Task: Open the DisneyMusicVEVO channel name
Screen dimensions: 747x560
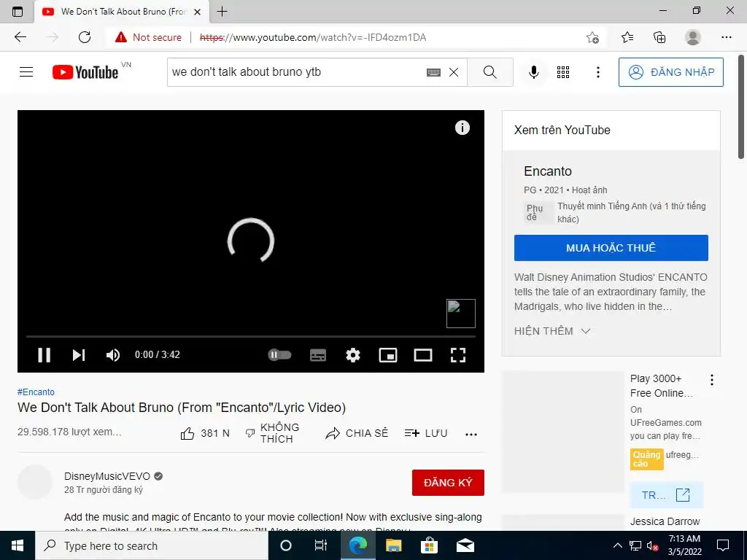Action: pyautogui.click(x=107, y=476)
